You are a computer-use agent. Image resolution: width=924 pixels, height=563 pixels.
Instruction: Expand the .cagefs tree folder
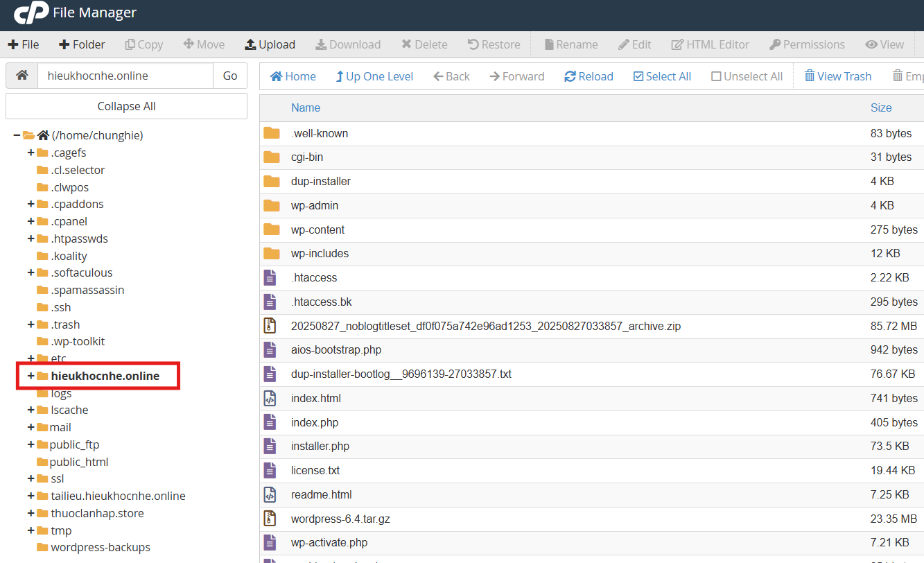pyautogui.click(x=30, y=153)
